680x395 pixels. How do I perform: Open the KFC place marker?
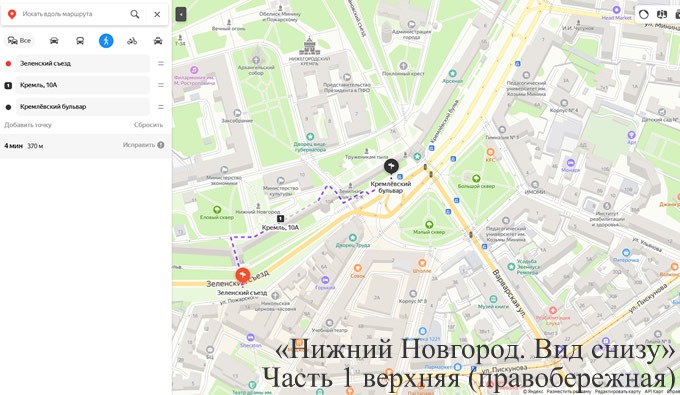click(490, 152)
